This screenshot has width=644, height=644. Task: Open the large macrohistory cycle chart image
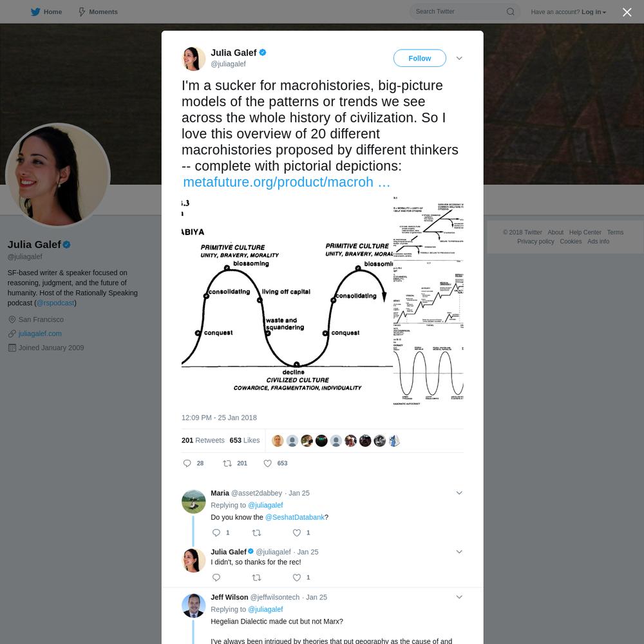pyautogui.click(x=287, y=301)
